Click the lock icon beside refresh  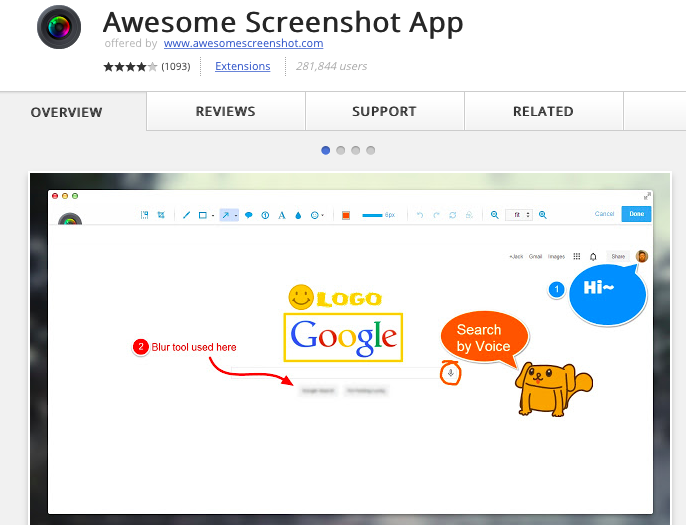coord(469,215)
